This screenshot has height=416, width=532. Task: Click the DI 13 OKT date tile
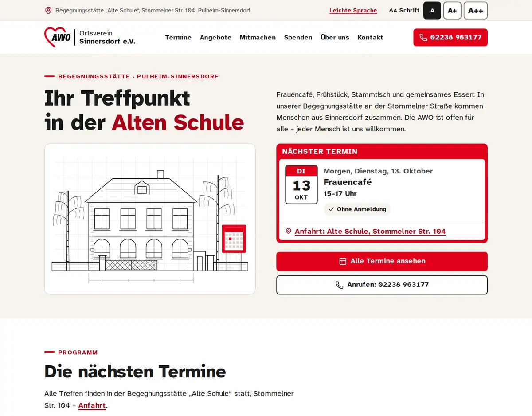tap(301, 184)
